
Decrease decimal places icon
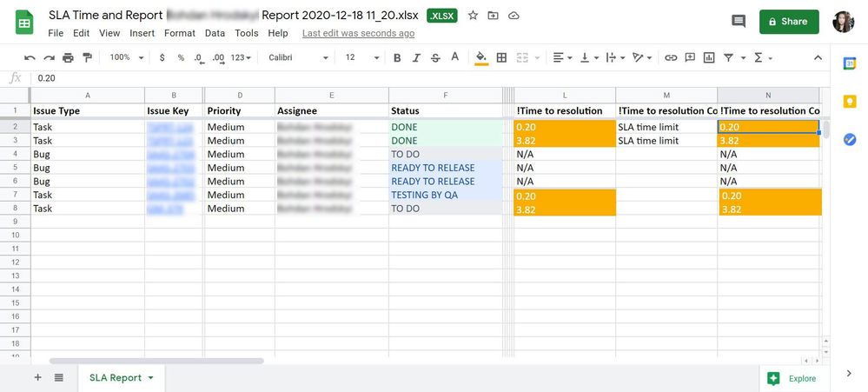[199, 57]
